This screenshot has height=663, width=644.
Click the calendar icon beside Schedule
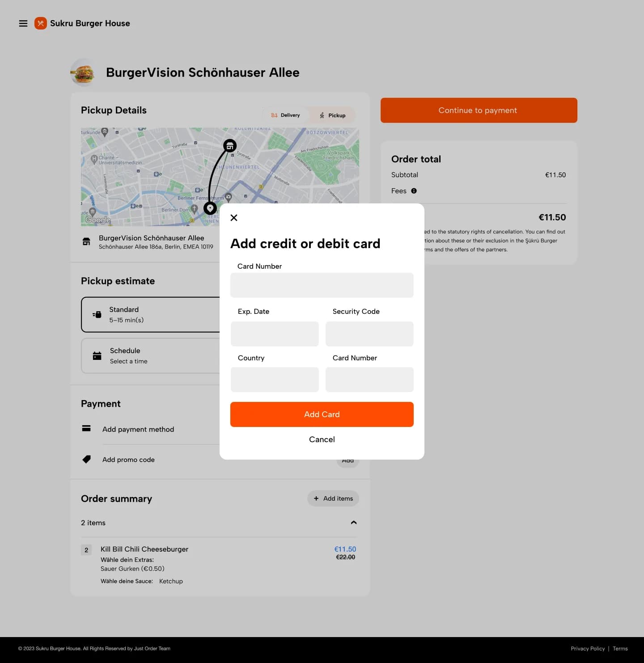click(97, 356)
